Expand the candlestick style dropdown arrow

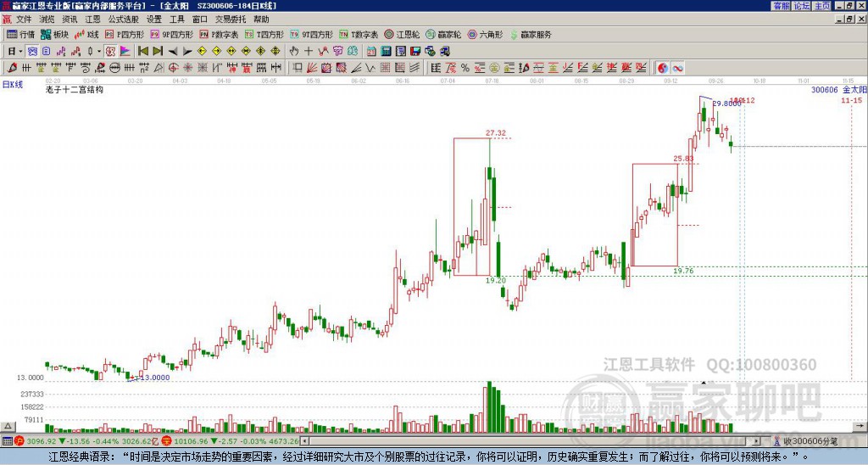(99, 51)
